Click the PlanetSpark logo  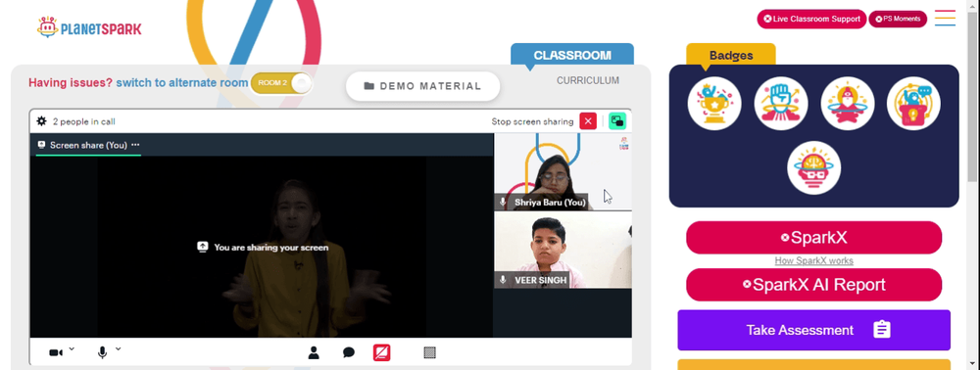pyautogui.click(x=89, y=27)
